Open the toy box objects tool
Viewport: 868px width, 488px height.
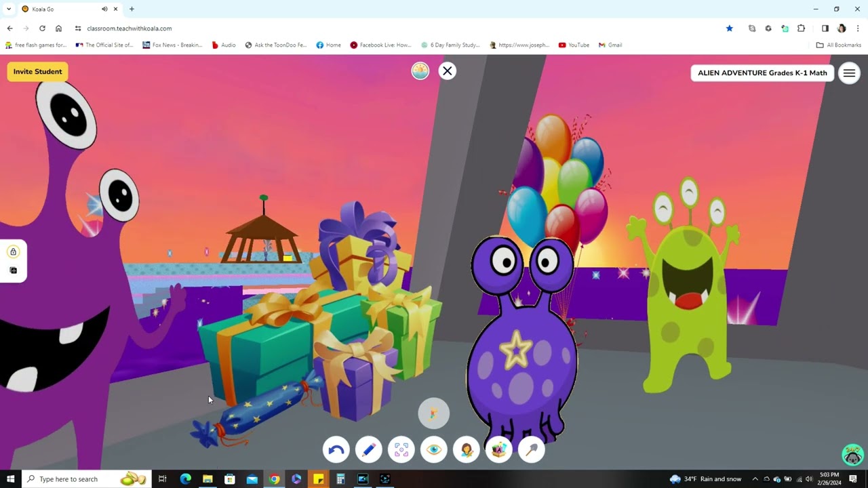(499, 450)
